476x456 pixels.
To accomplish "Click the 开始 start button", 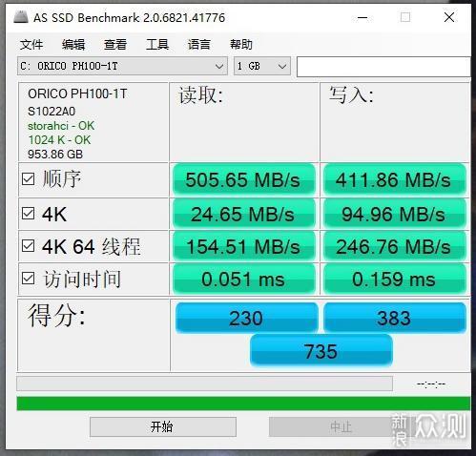I will coord(163,426).
